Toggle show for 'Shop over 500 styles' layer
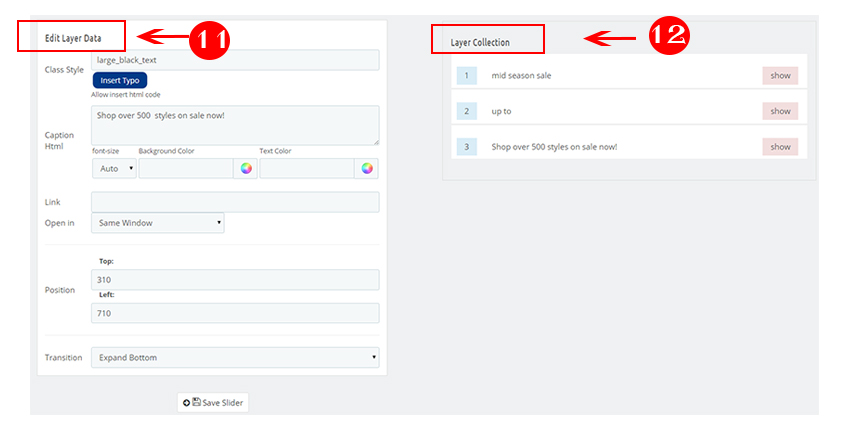 tap(780, 147)
